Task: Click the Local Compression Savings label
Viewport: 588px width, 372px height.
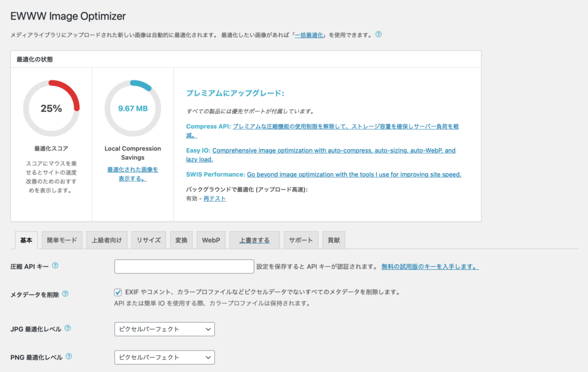Action: 133,153
